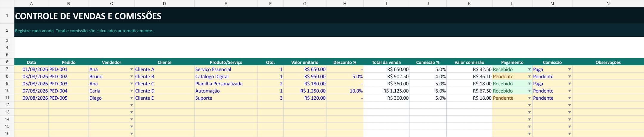Image resolution: width=644 pixels, height=137 pixels.
Task: Open Vendedor dropdown arrow for Diego
Action: pyautogui.click(x=131, y=98)
